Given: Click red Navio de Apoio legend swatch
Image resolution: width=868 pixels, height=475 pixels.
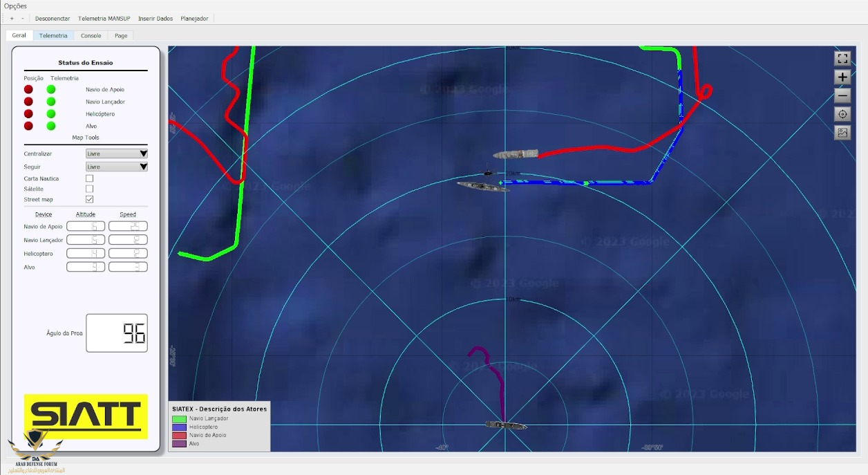Looking at the screenshot, I should click(x=179, y=435).
